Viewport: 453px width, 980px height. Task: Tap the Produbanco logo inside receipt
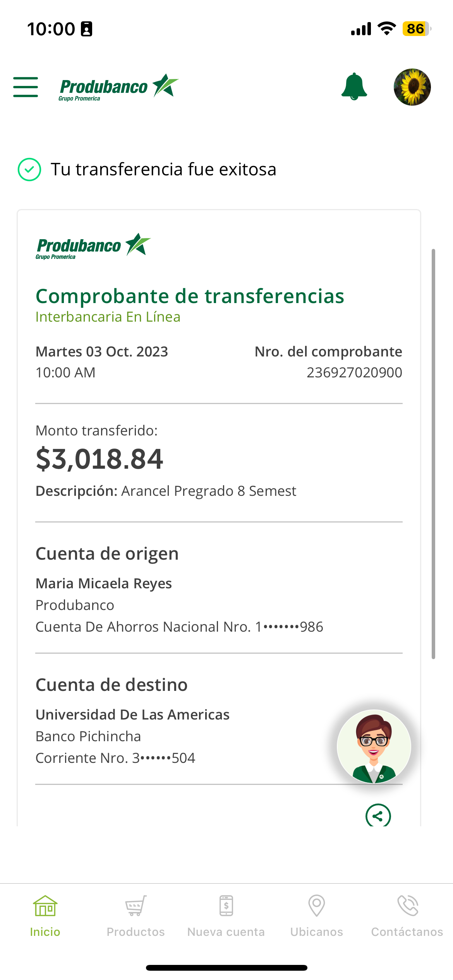[93, 246]
